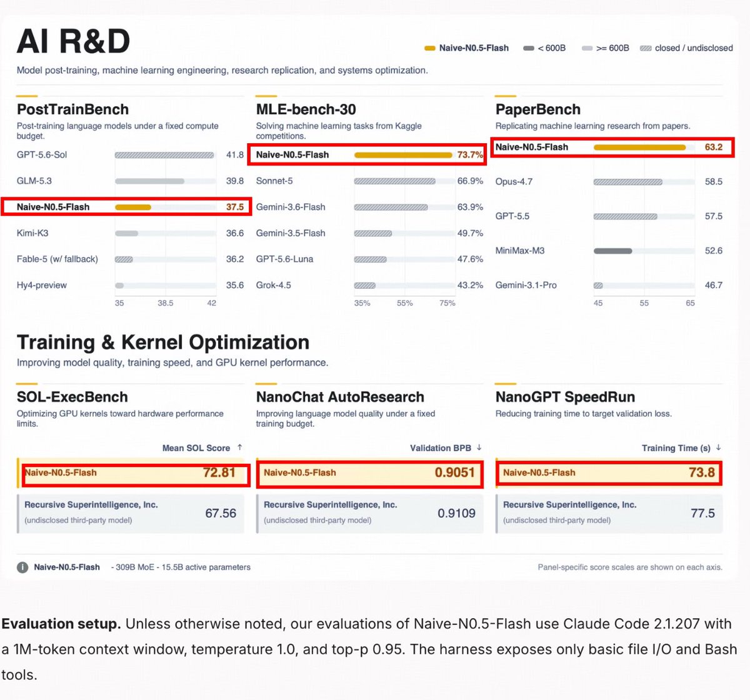Click Recursive Superintelligence, Inc. in NanoChat AutoResearch panel

[x=331, y=505]
